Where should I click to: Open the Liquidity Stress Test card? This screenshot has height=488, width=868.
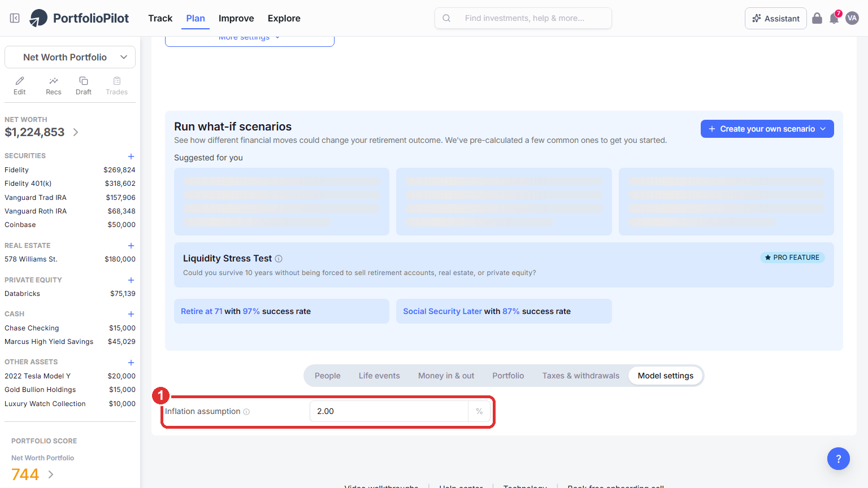coord(504,265)
